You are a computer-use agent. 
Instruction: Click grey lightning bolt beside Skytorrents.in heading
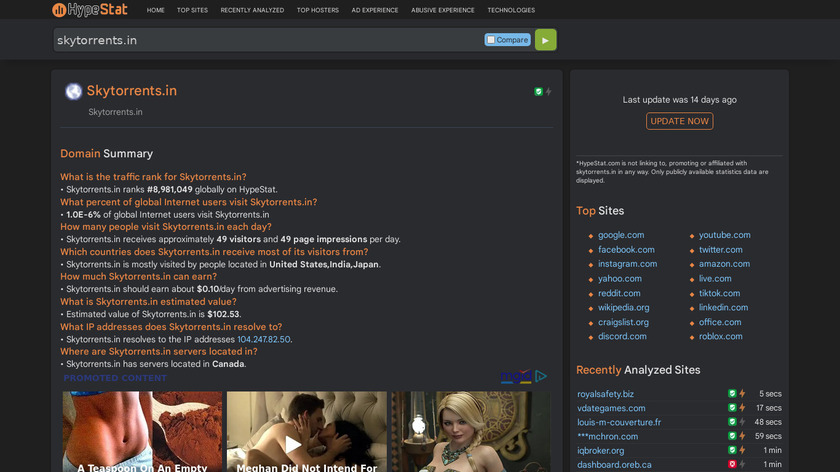pos(548,92)
